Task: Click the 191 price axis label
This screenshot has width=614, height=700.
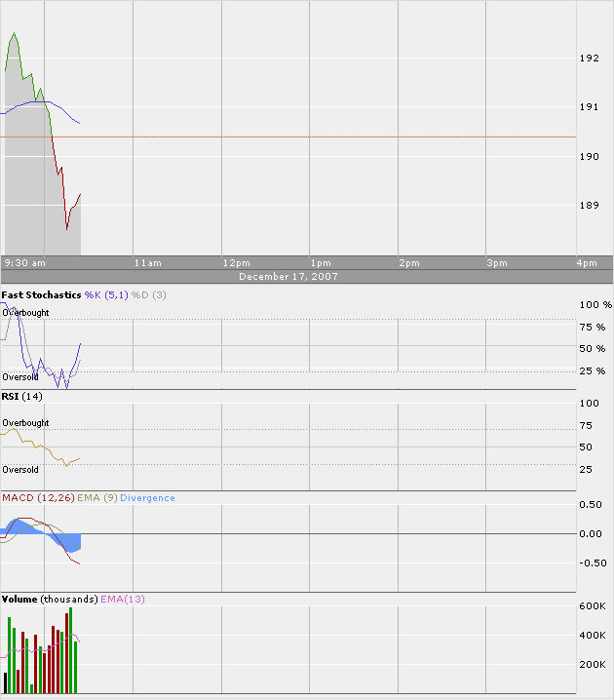Action: (589, 106)
